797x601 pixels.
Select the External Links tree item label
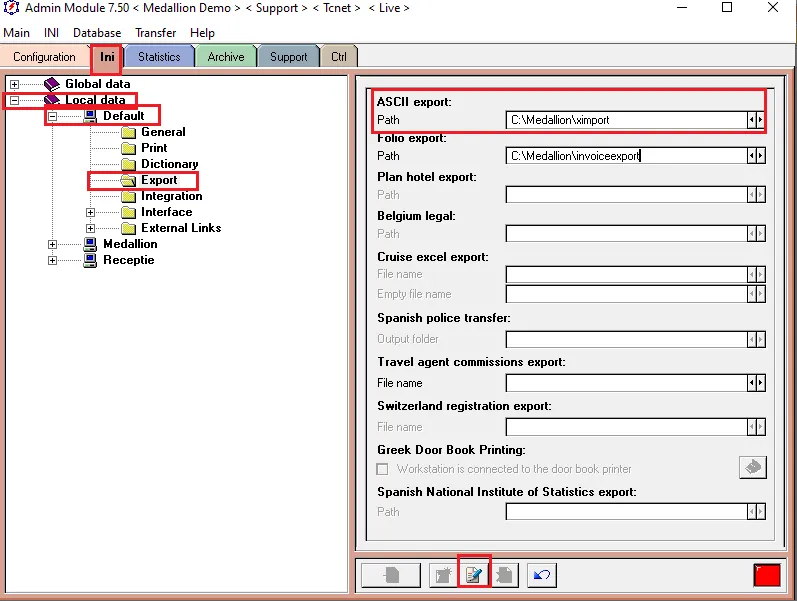[x=181, y=228]
